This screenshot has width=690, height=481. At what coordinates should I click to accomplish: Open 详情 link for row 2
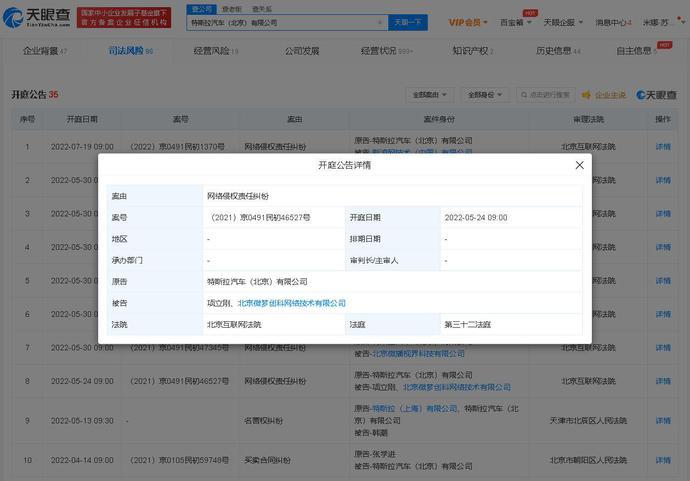663,180
